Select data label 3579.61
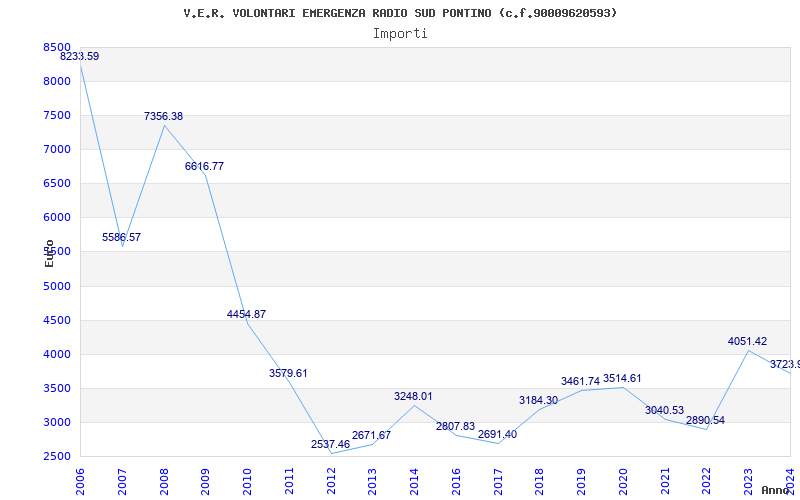Viewport: 800px width, 500px height. 288,373
